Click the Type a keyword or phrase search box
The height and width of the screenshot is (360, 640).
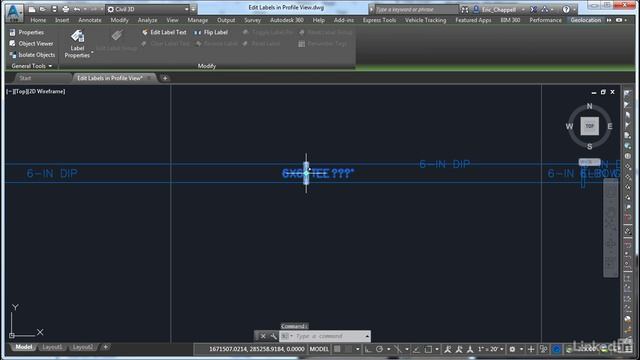416,9
